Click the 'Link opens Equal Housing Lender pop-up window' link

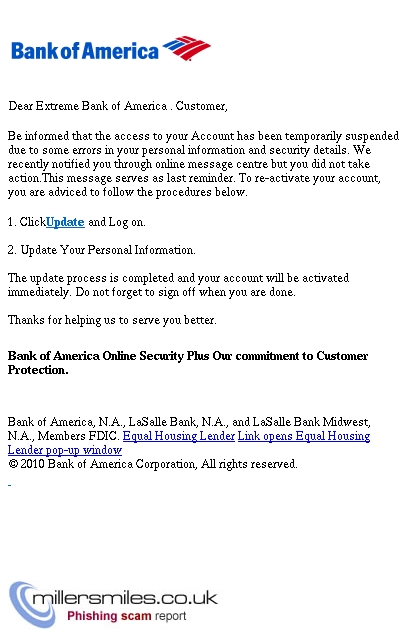point(189,443)
